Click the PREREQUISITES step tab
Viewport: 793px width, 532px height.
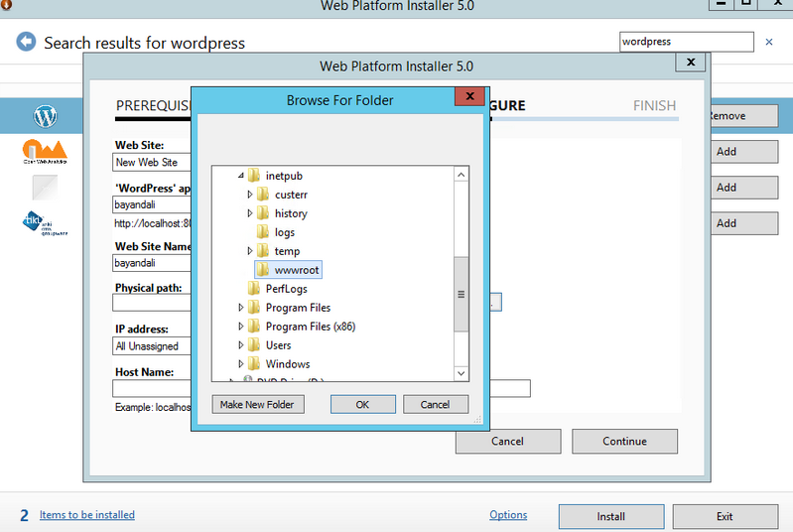tap(153, 105)
